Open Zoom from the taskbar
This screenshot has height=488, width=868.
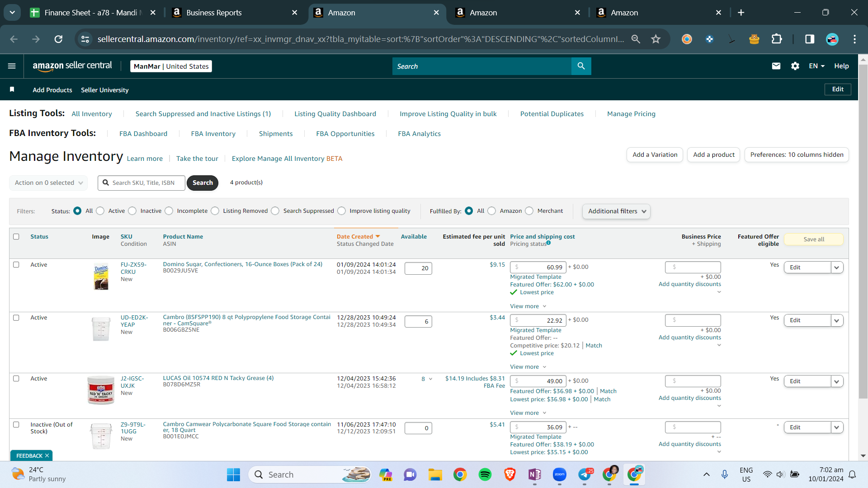coord(560,474)
